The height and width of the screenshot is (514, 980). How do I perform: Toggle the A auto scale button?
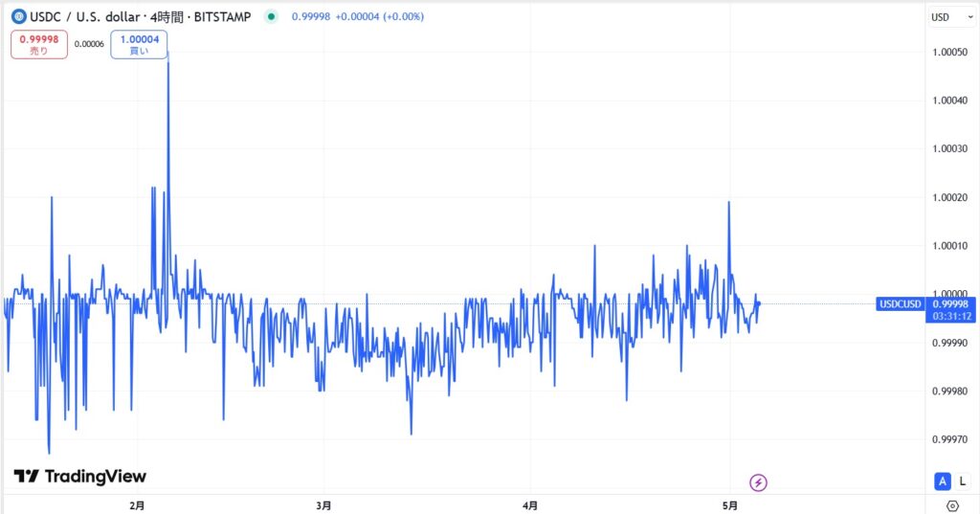943,480
